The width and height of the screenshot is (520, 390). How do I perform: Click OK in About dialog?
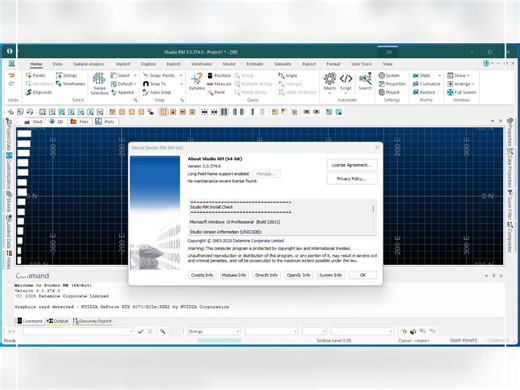pyautogui.click(x=363, y=275)
